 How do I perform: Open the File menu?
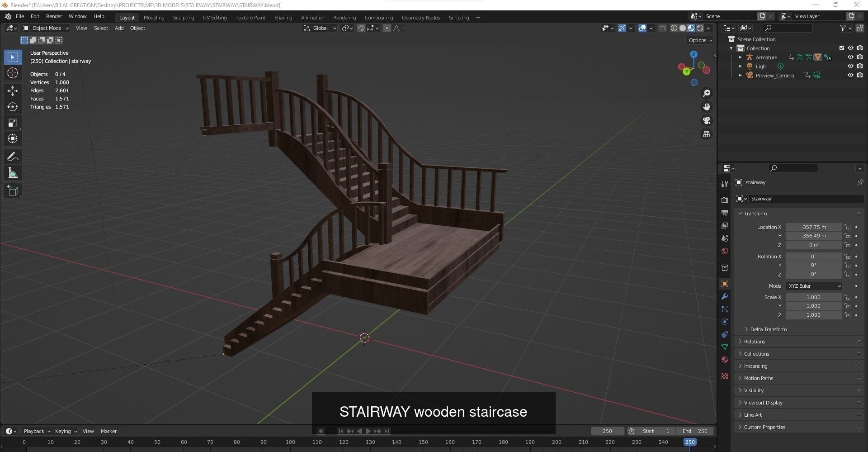[x=20, y=16]
